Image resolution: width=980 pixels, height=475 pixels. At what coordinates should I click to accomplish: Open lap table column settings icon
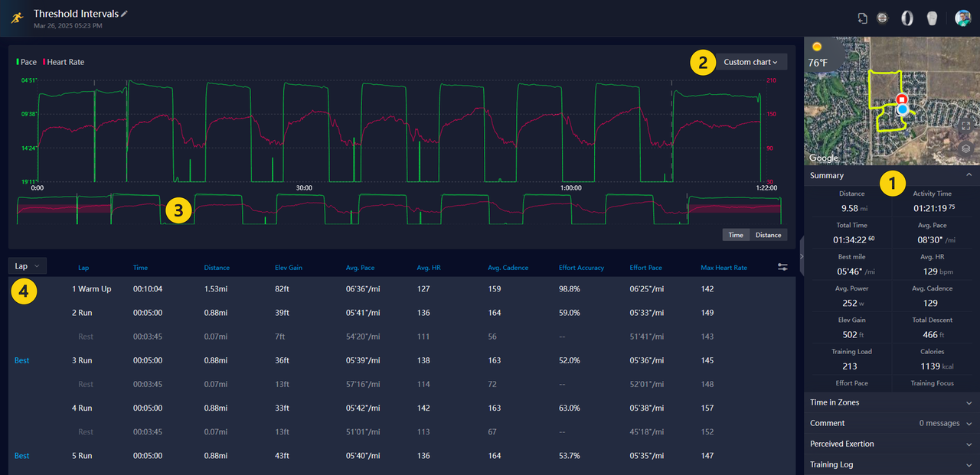tap(782, 267)
